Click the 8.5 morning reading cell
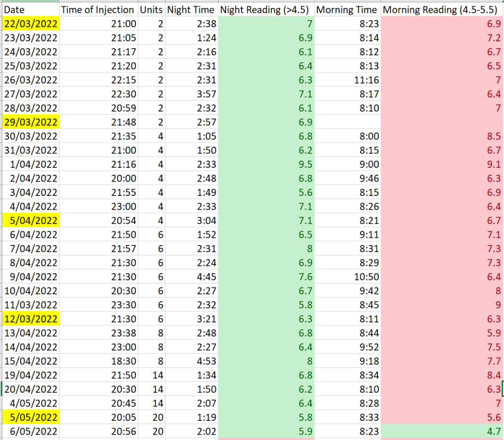Viewport: 504px width, 440px height. pyautogui.click(x=442, y=136)
